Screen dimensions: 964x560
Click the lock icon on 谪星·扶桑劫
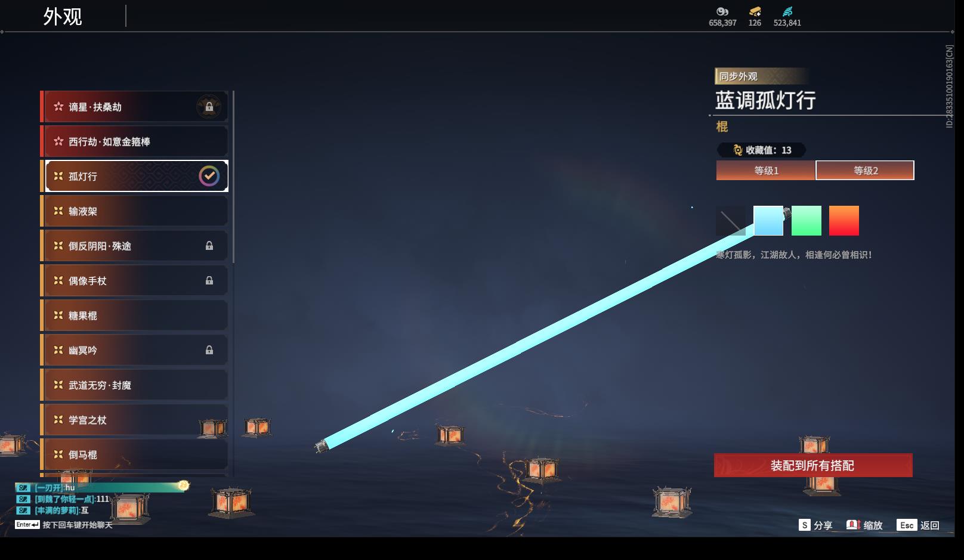tap(209, 107)
